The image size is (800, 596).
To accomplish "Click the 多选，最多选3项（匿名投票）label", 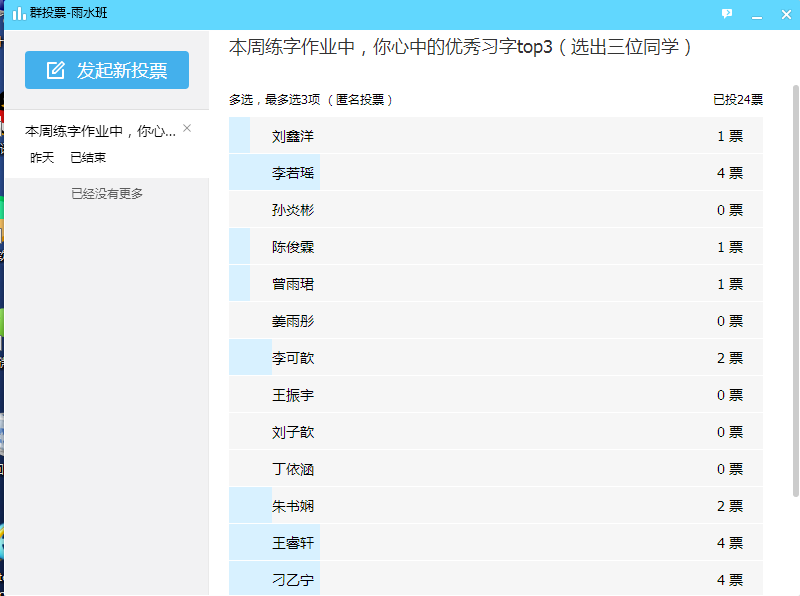I will pyautogui.click(x=311, y=100).
